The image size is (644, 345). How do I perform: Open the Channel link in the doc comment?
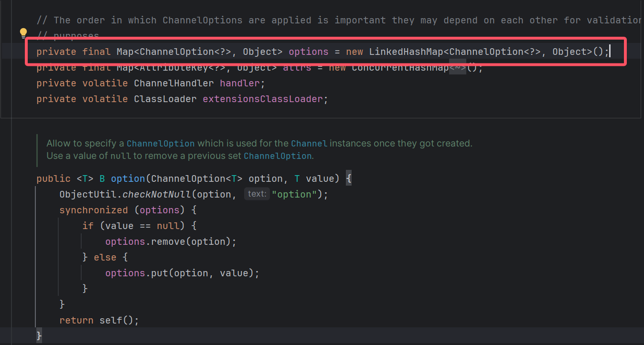309,144
